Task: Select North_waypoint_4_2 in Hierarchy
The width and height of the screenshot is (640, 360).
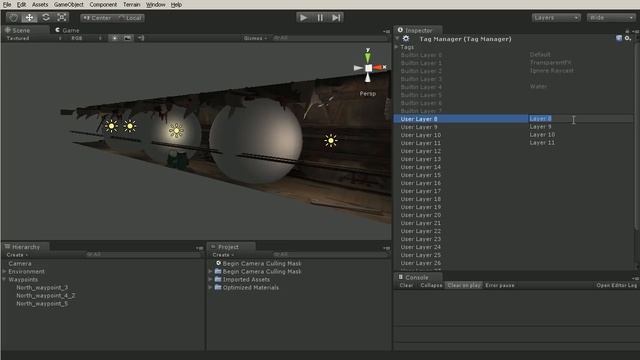Action: click(46, 296)
